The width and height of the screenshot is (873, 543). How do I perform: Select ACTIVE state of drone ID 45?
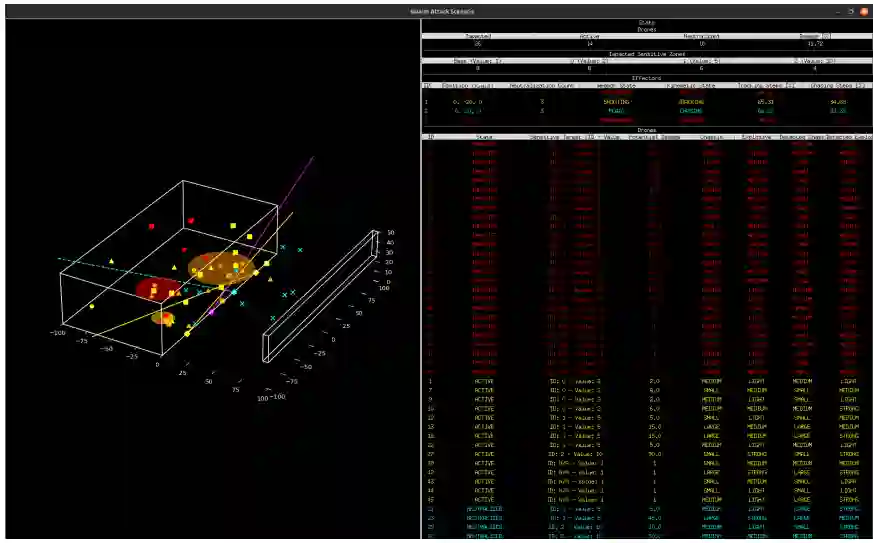coord(484,500)
